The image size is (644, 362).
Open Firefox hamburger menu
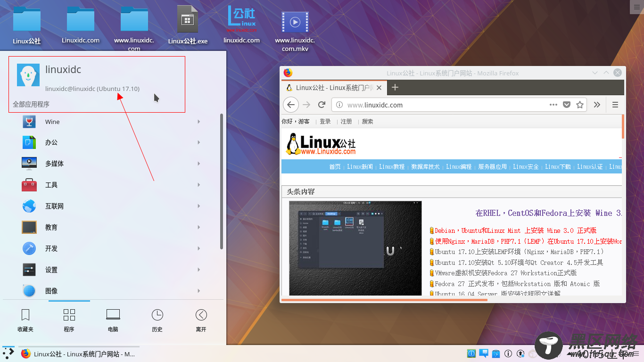[x=615, y=105]
